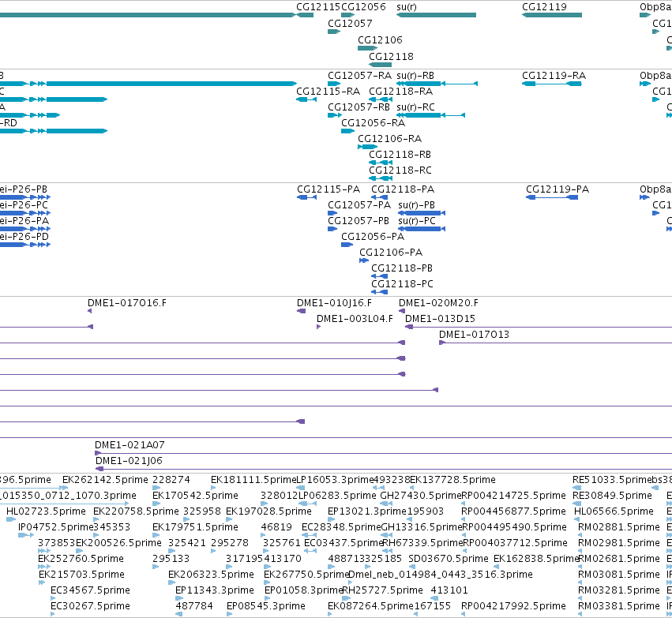Select gene CG12115 label
672x618 pixels.
tap(318, 7)
